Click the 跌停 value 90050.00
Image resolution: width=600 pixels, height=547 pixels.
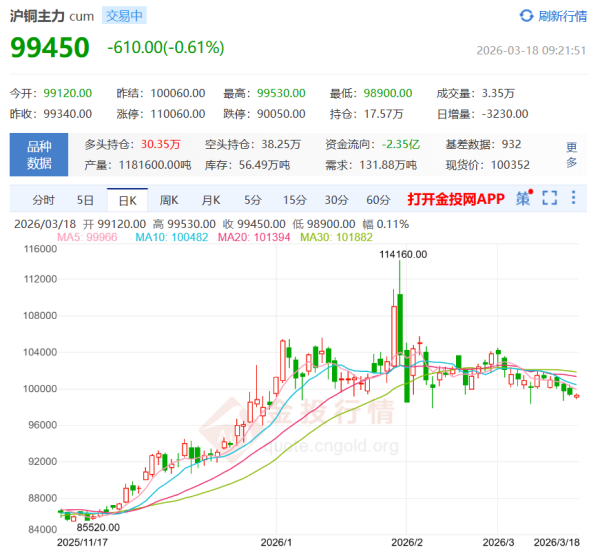281,114
